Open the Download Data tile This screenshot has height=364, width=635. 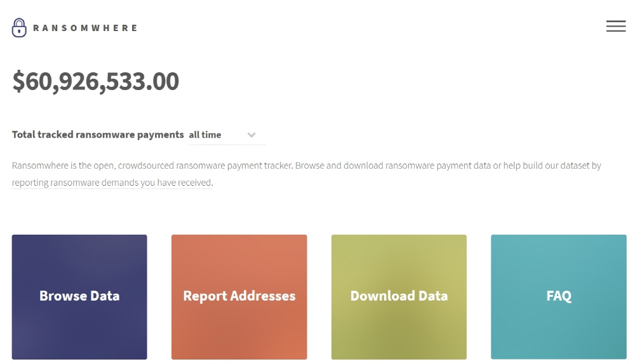coord(399,297)
